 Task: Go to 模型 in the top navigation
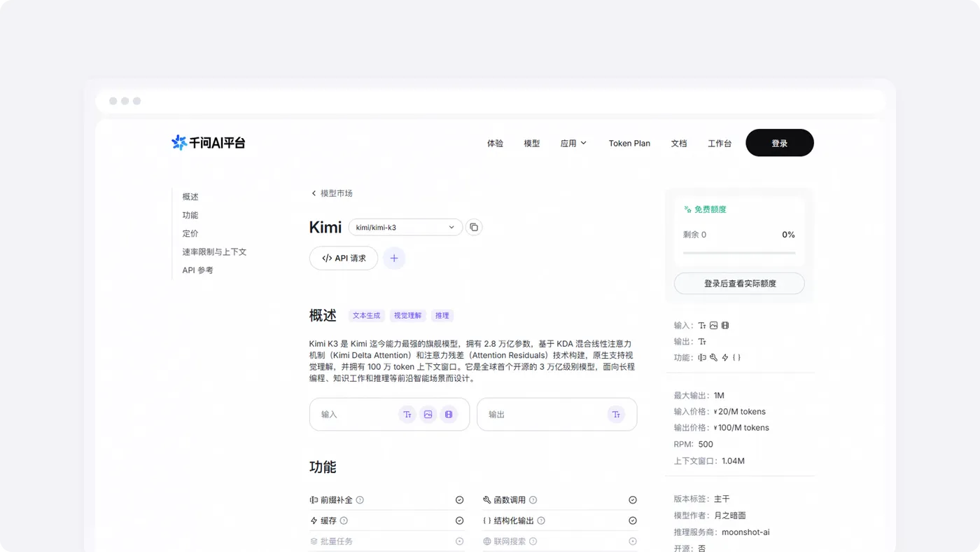pyautogui.click(x=532, y=143)
